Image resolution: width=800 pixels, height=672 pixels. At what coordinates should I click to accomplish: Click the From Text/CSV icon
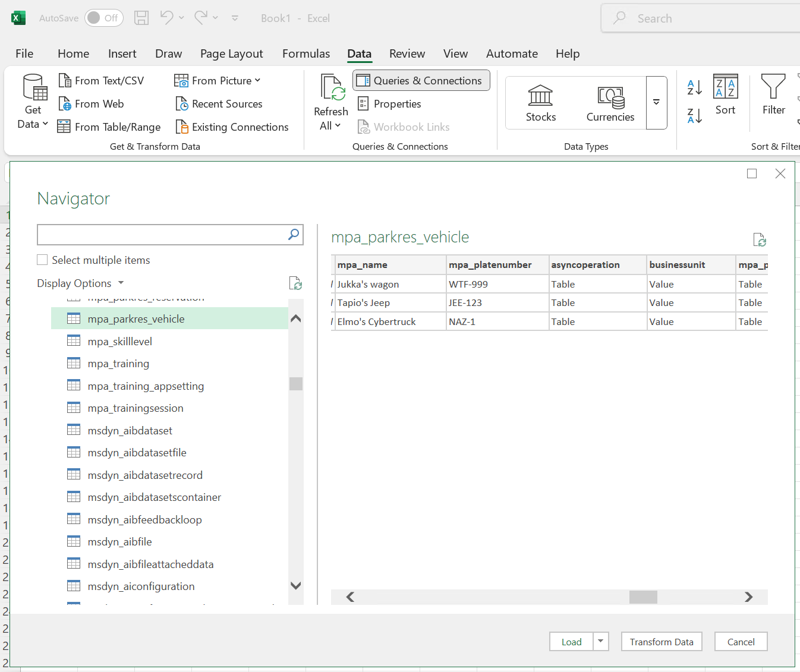tap(65, 80)
